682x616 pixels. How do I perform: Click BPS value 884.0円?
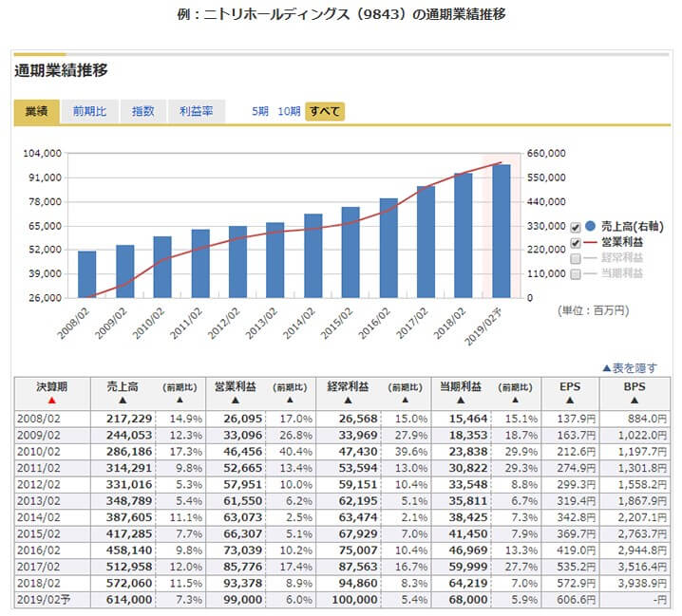coord(647,420)
